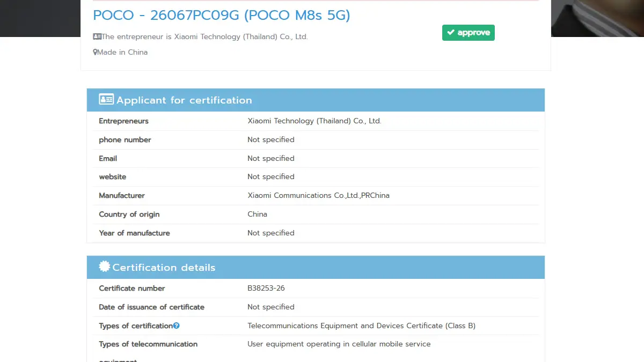Click the help icon next to Types of certification
Image resolution: width=644 pixels, height=362 pixels.
click(x=177, y=326)
